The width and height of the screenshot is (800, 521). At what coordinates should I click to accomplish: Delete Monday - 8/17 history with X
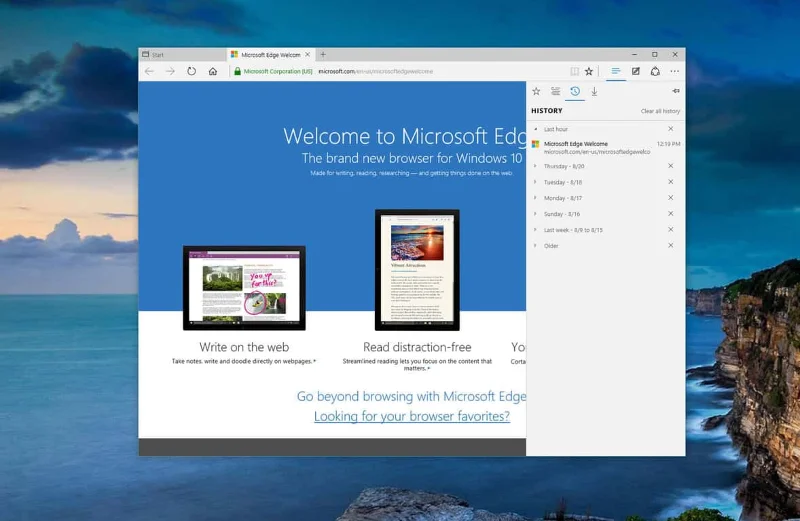tap(671, 197)
